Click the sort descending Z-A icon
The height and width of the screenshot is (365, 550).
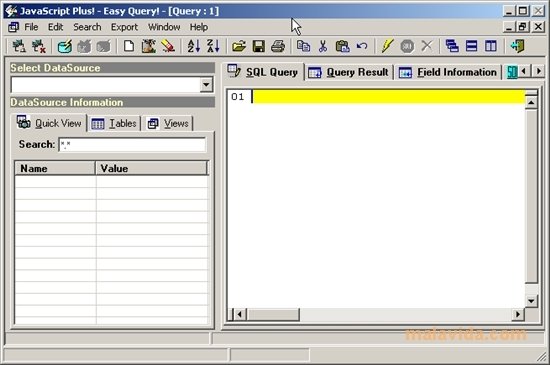pyautogui.click(x=213, y=46)
